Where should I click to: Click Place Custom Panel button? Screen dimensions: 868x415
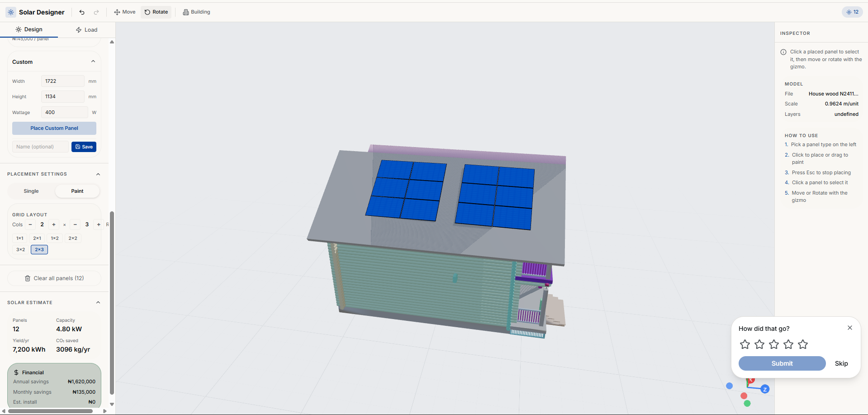click(54, 128)
